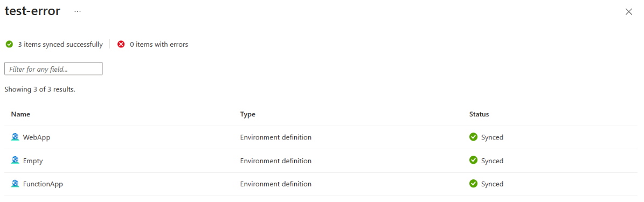Click the green synced successfully icon
This screenshot has height=202, width=644.
(9, 44)
